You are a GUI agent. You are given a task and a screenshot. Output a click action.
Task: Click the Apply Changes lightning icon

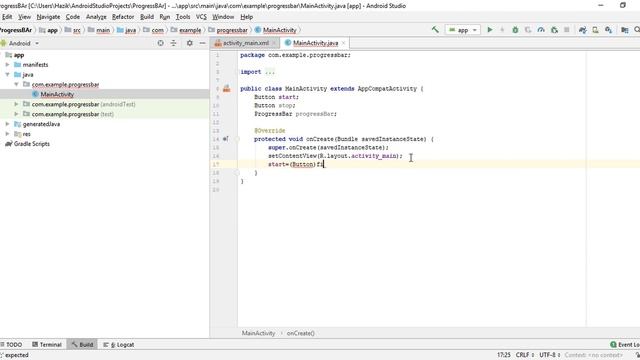coord(502,30)
